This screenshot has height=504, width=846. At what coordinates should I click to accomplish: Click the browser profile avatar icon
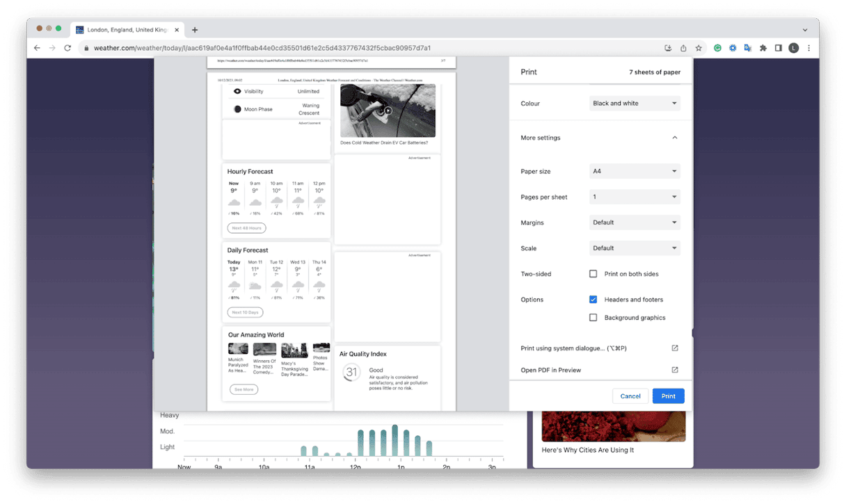click(x=794, y=48)
